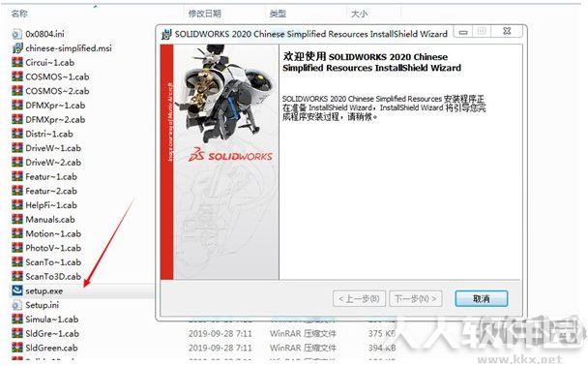Click the ScanTo~1.cab archive icon

click(x=16, y=262)
